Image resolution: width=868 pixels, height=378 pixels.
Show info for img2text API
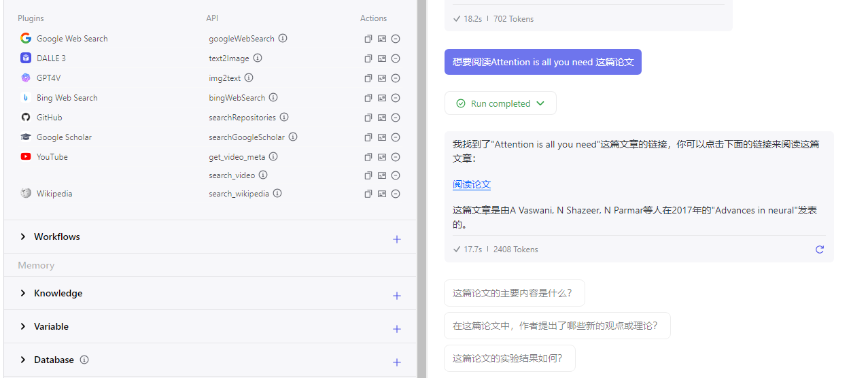click(x=249, y=78)
